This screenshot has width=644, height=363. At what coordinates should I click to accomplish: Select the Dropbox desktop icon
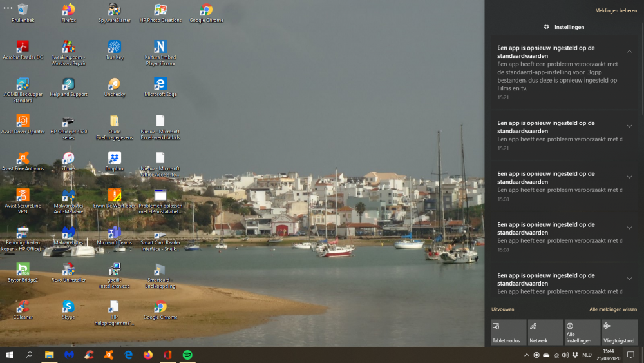click(x=114, y=158)
